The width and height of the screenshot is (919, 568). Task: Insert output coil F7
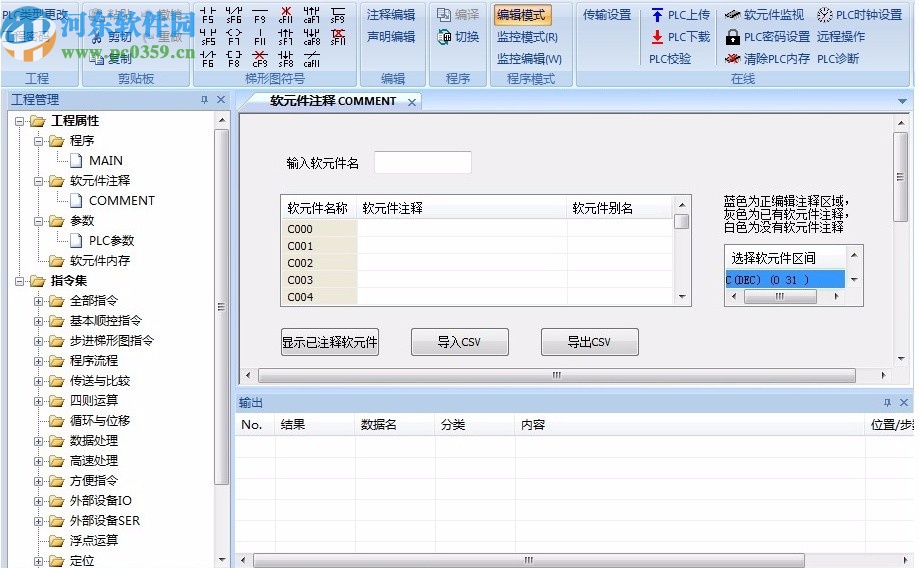click(x=234, y=37)
